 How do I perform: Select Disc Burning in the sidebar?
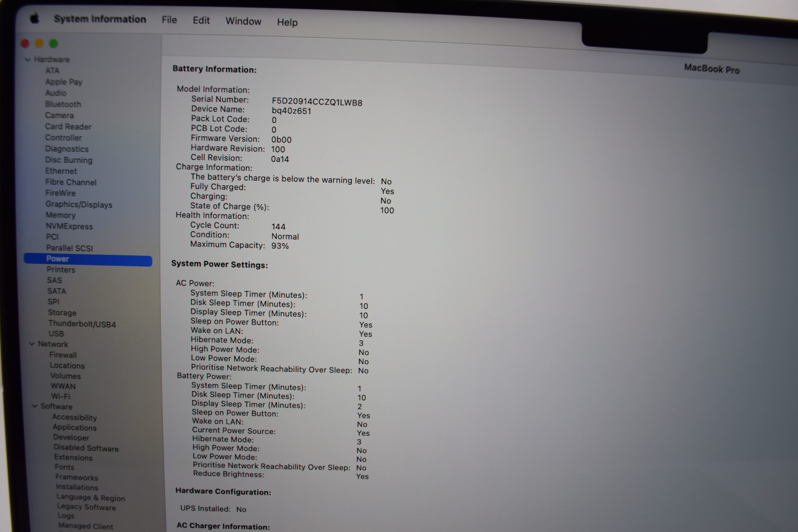[x=69, y=160]
